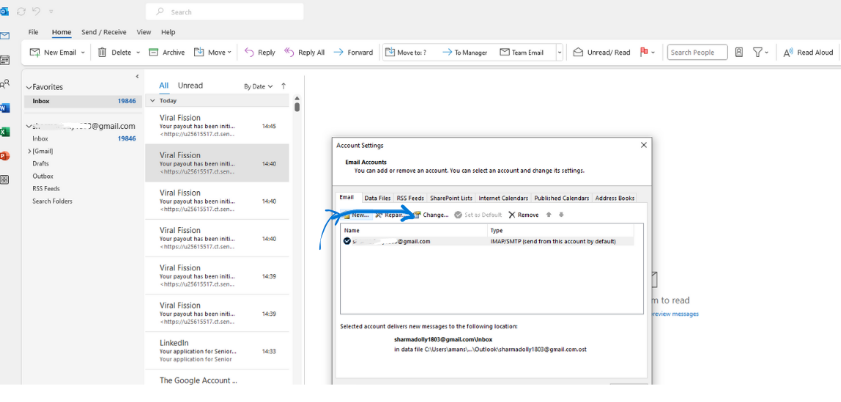The width and height of the screenshot is (841, 402).
Task: Open the View ribbon tab
Action: 144,32
